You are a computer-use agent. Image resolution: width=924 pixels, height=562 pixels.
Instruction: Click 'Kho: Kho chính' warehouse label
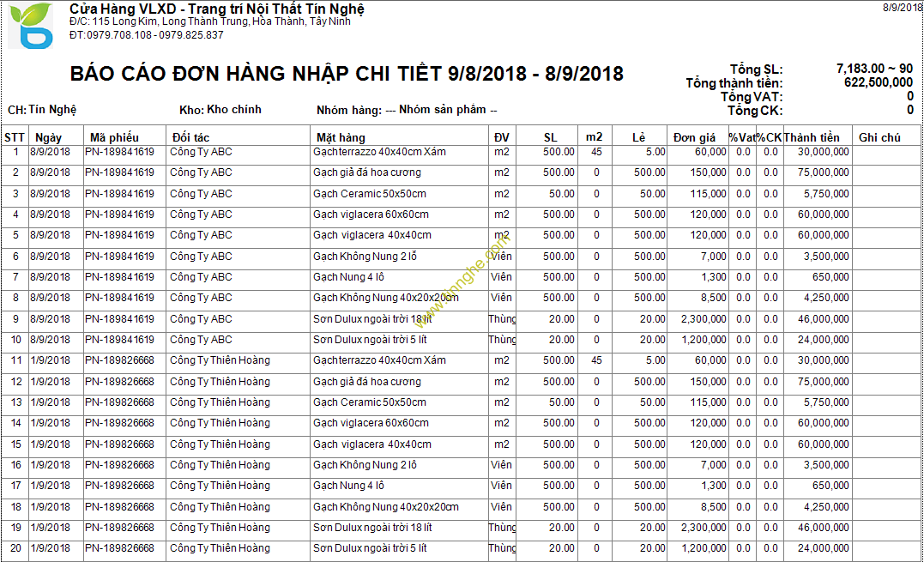[220, 110]
